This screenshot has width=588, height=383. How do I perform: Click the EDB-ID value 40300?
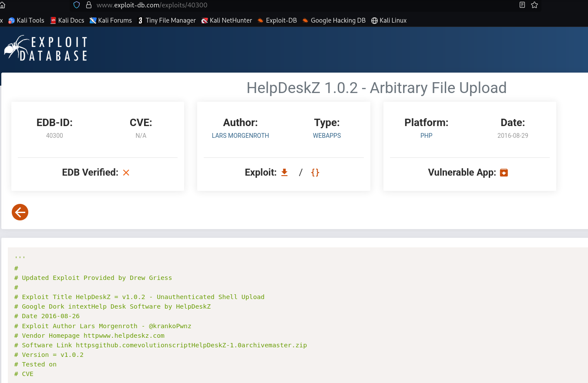[x=54, y=136]
